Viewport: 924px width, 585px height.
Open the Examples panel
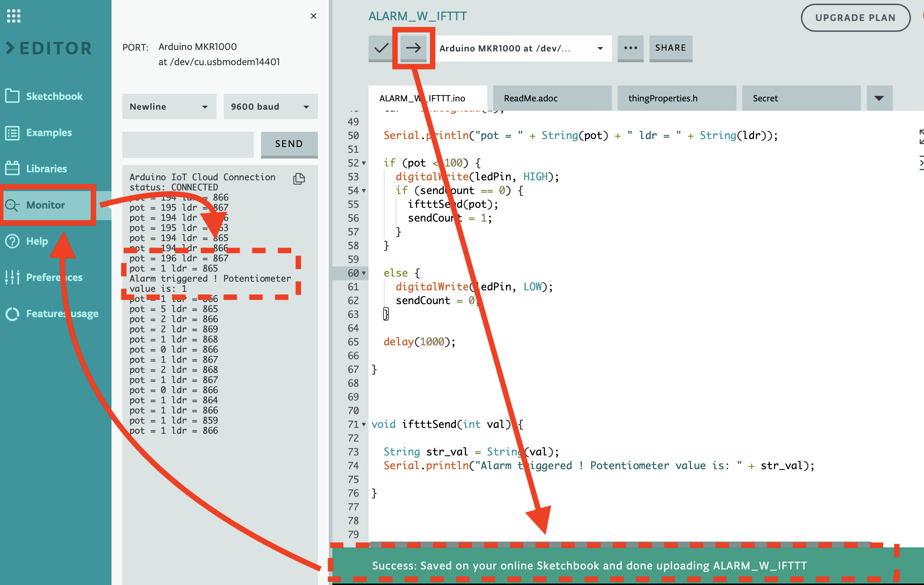coord(51,132)
